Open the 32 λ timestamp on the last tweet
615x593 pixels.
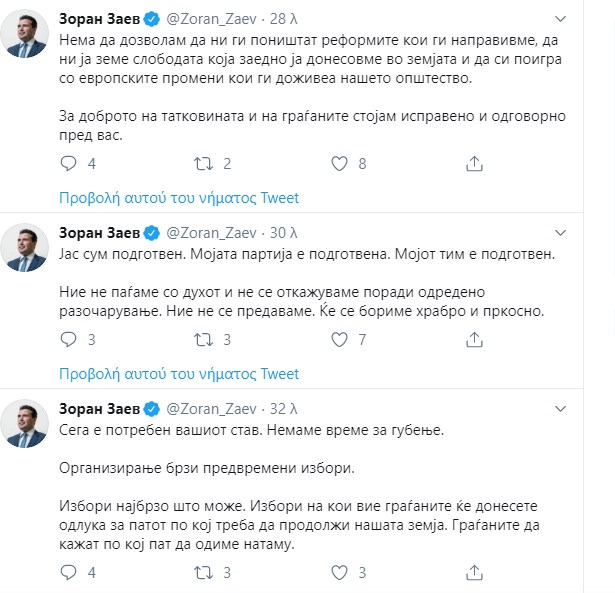pyautogui.click(x=285, y=409)
